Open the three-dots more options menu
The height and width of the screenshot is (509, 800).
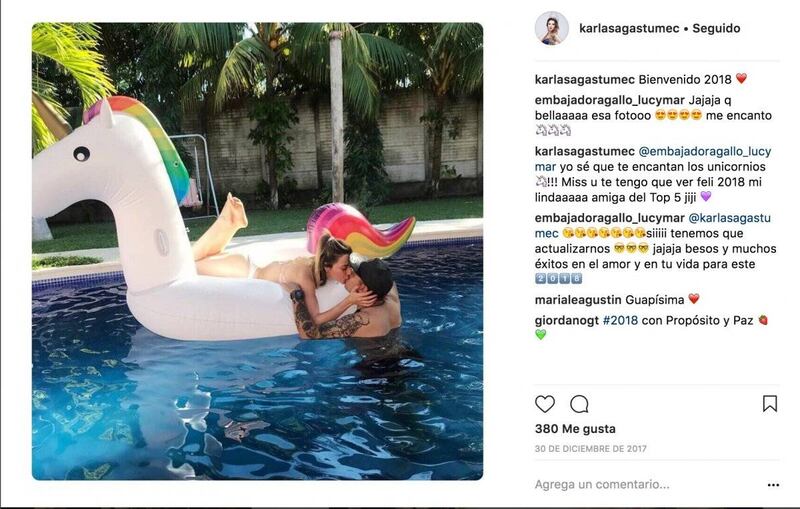click(773, 485)
